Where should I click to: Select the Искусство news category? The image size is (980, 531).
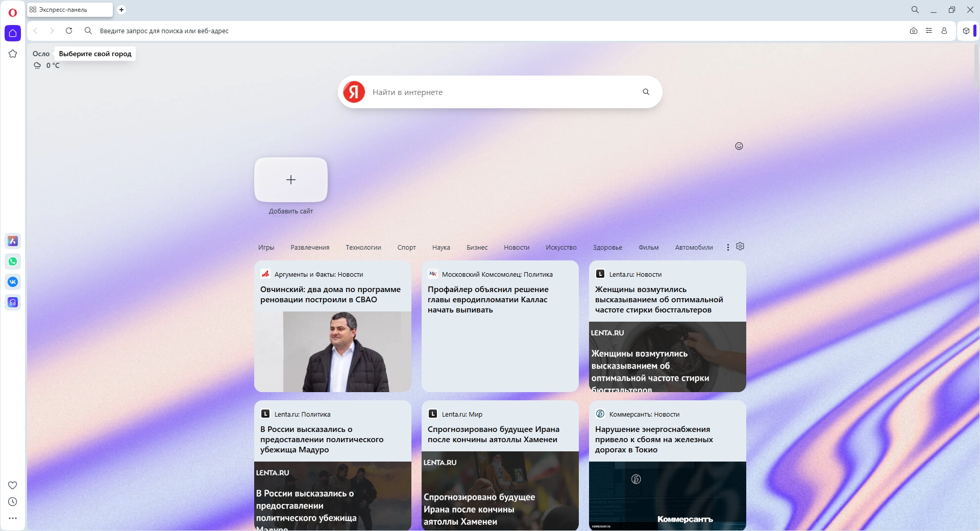coord(561,248)
